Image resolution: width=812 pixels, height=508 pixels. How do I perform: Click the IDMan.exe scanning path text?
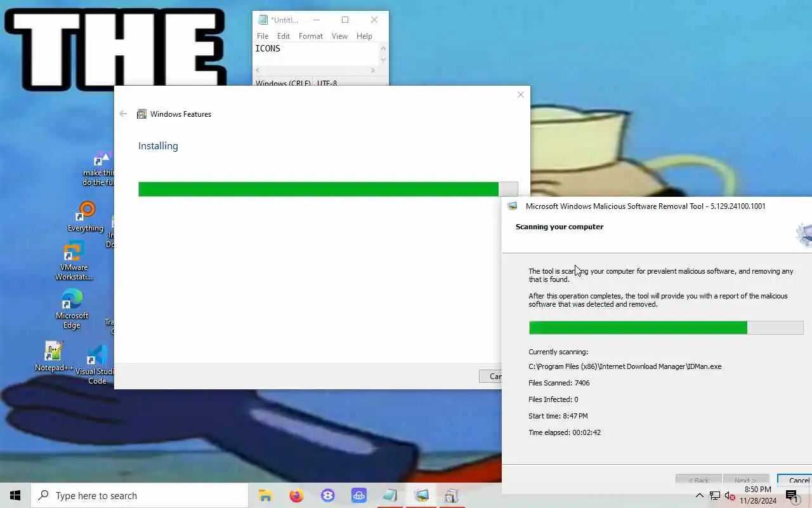click(625, 366)
